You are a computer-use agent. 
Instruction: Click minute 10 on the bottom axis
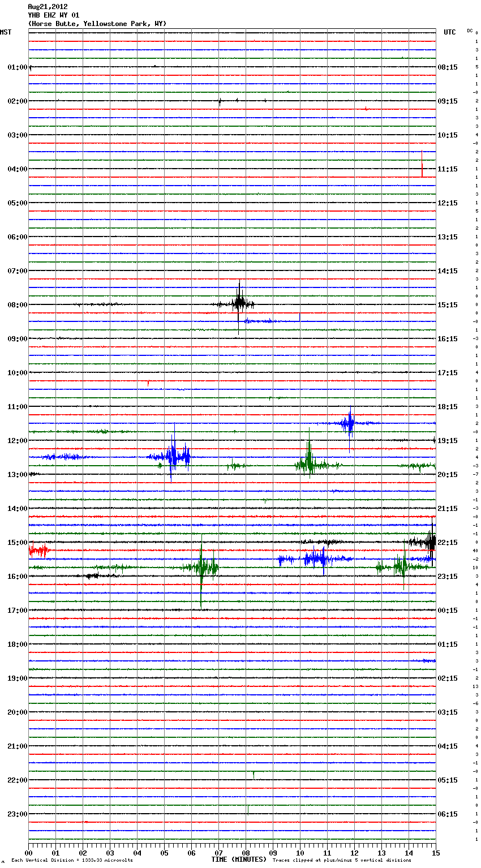pyautogui.click(x=300, y=853)
